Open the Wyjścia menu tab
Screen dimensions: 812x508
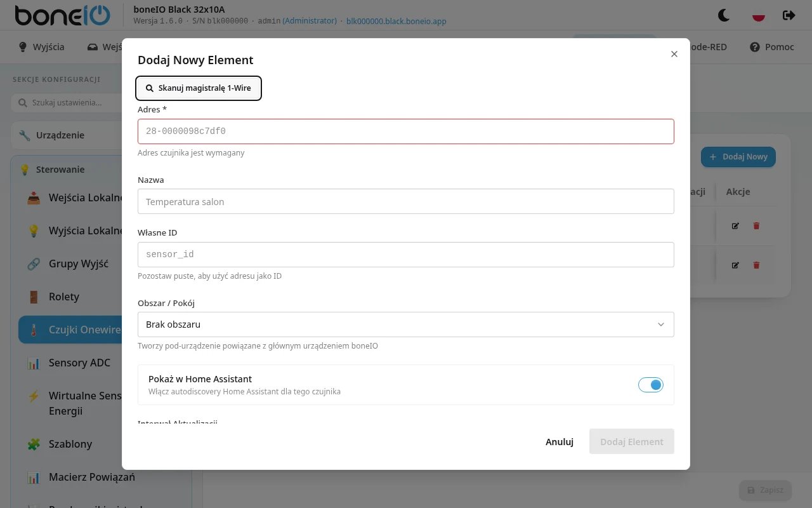[x=41, y=47]
